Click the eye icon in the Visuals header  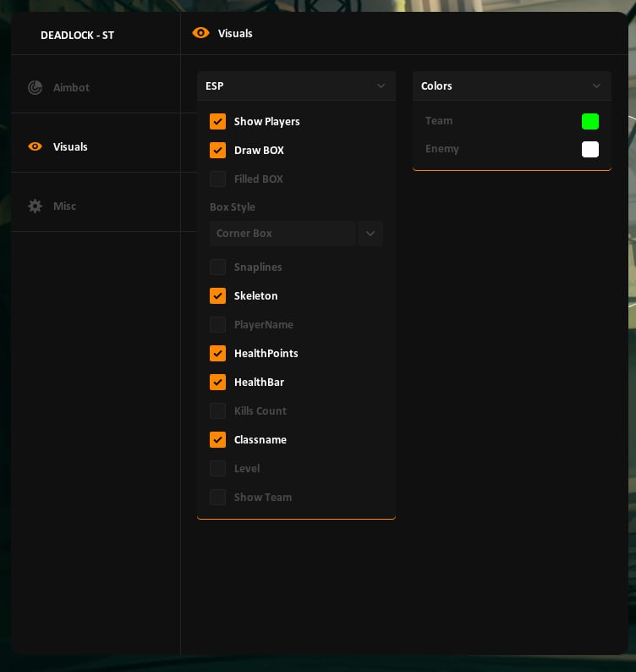tap(201, 33)
